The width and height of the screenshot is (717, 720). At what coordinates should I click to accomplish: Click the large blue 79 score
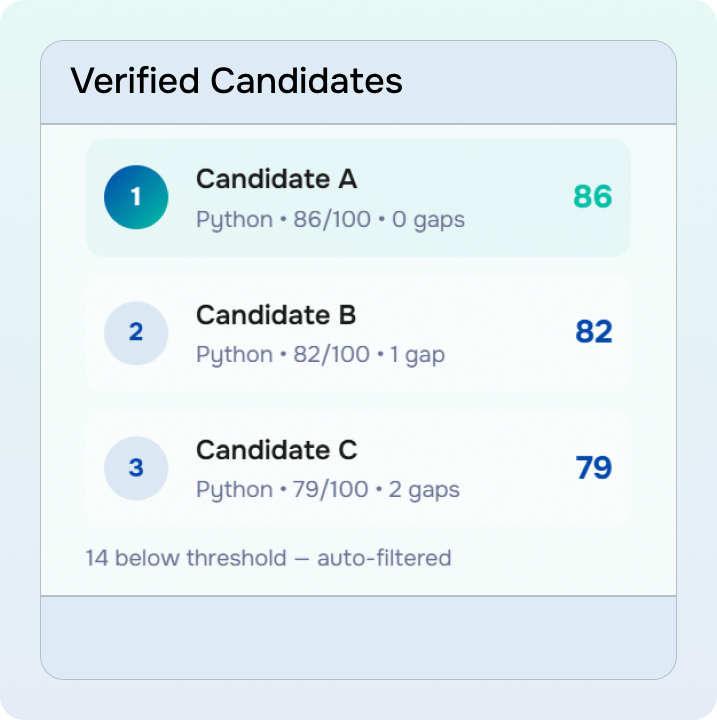[x=593, y=467]
